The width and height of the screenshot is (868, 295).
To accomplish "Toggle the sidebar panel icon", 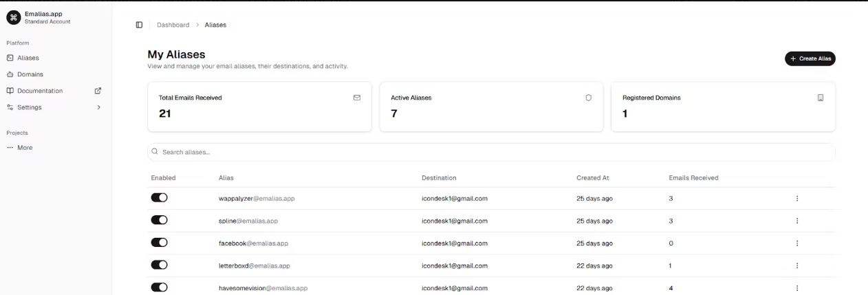I will pos(139,25).
